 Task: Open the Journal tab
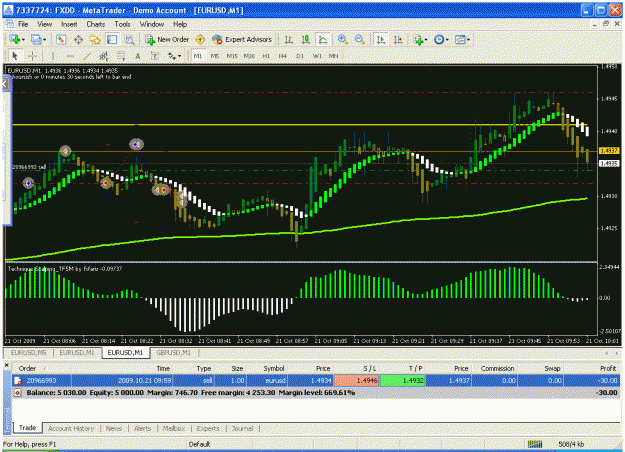(242, 428)
